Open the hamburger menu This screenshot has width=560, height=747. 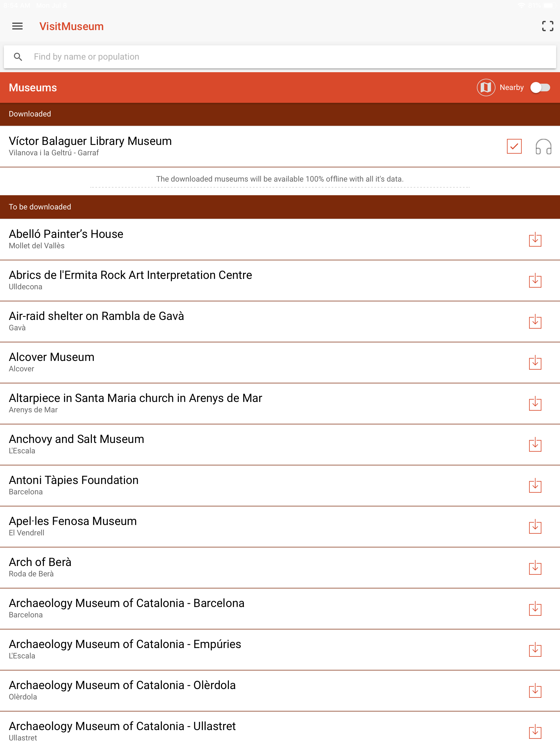[17, 26]
